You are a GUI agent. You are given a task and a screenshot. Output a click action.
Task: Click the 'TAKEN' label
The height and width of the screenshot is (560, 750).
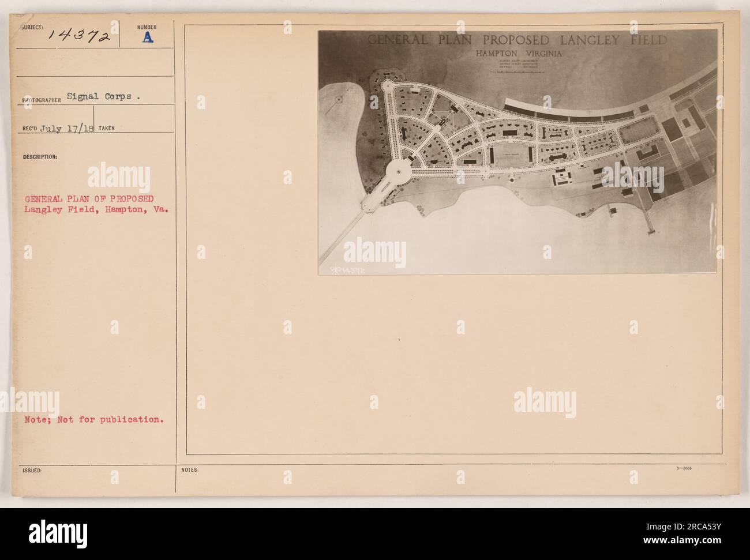tap(107, 130)
